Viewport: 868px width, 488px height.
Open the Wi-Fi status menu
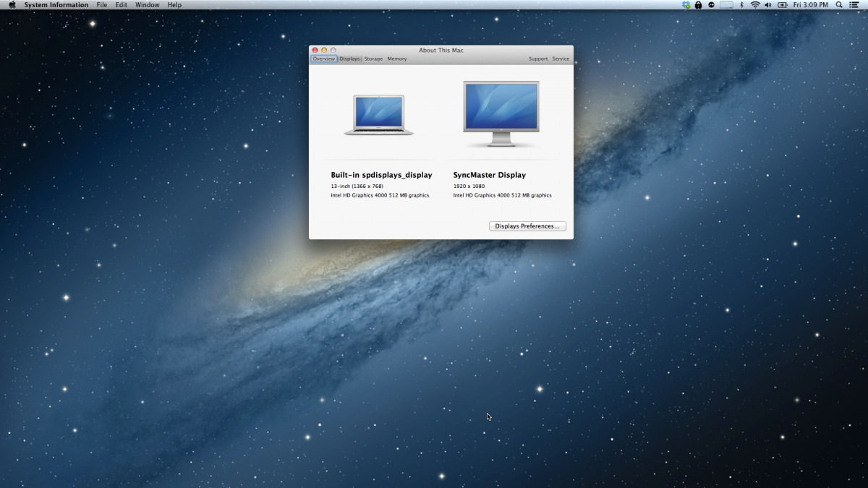point(755,5)
